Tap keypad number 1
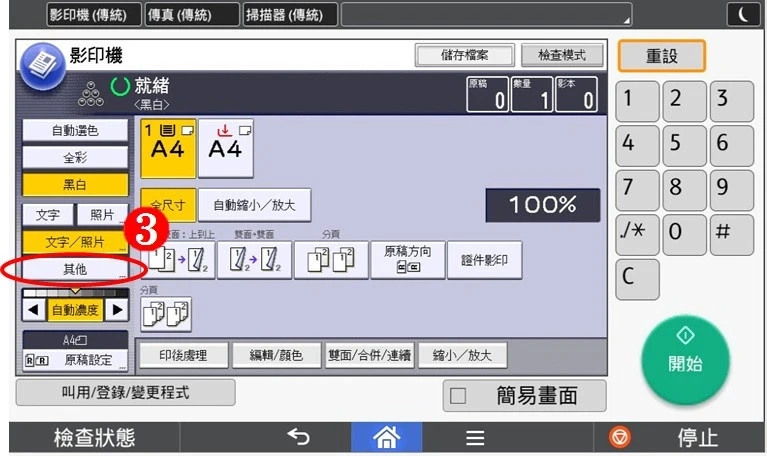Viewport: 767px width, 456px height. pyautogui.click(x=637, y=101)
